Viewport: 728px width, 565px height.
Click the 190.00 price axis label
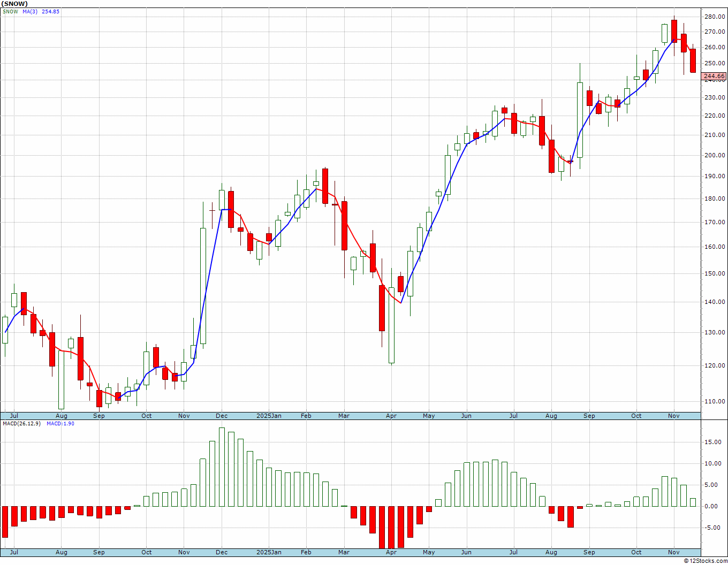click(x=715, y=176)
